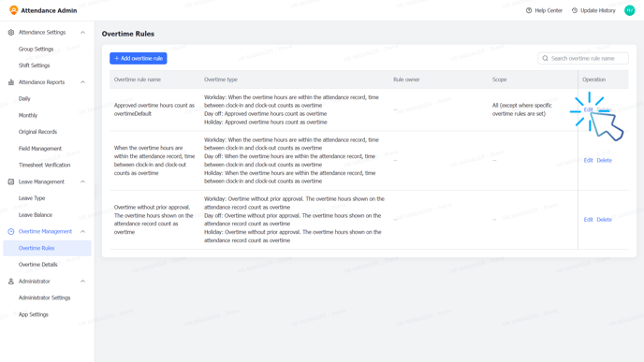Collapse the Administrator section chevron
The image size is (644, 362).
(x=82, y=282)
